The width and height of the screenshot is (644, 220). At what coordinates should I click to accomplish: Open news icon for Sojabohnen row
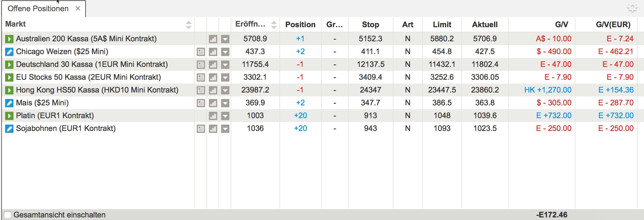[x=201, y=129]
